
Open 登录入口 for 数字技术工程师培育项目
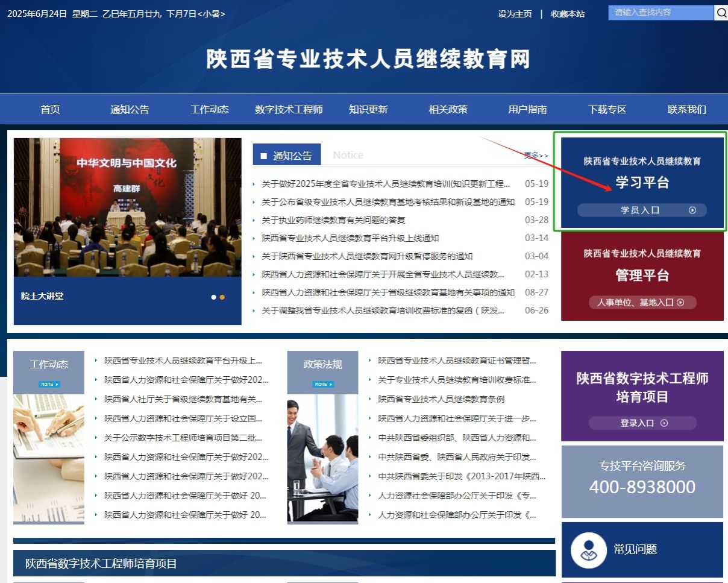[x=642, y=423]
